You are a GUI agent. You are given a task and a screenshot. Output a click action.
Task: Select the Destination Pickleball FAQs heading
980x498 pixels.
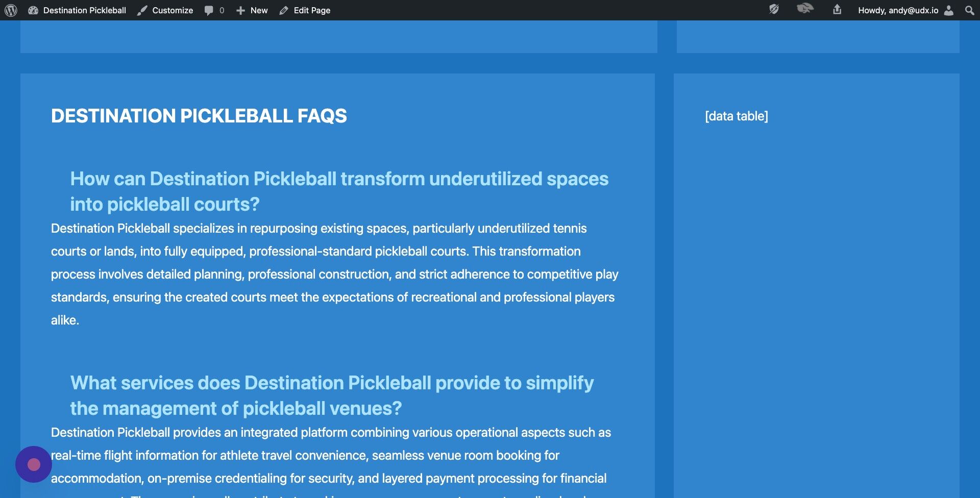tap(199, 116)
